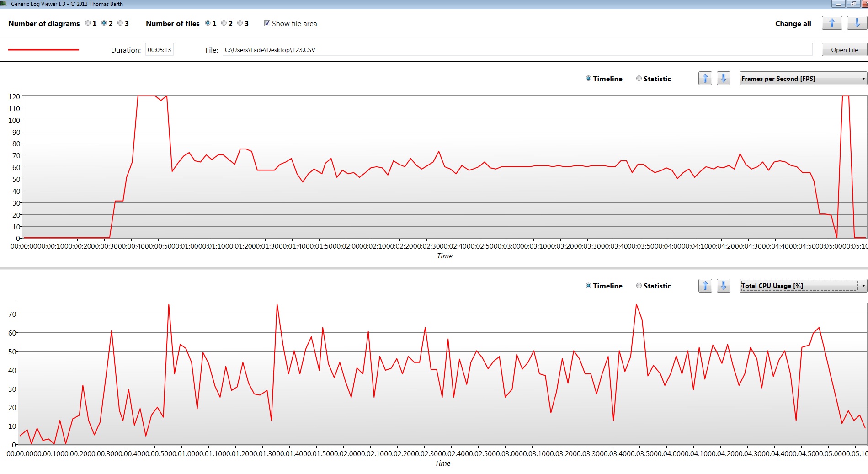Click the Number of diagrams label
Screen dimensions: 868x474
point(44,24)
